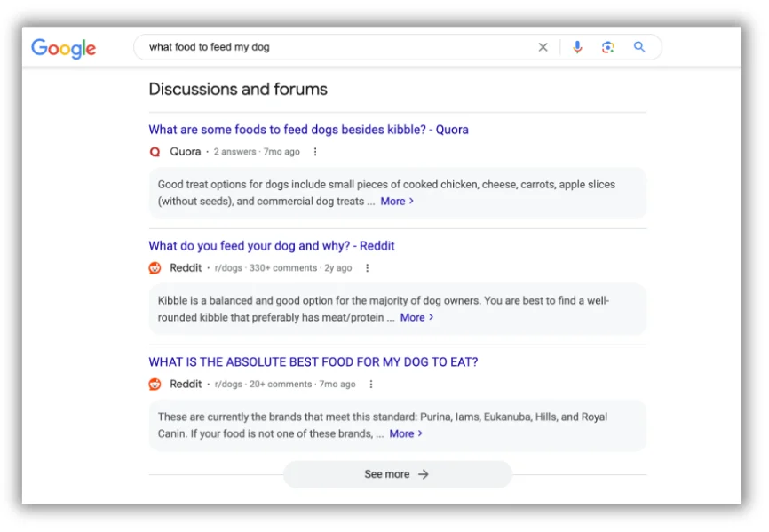The width and height of the screenshot is (769, 532).
Task: Expand More on the Quora snippet
Action: tap(397, 202)
